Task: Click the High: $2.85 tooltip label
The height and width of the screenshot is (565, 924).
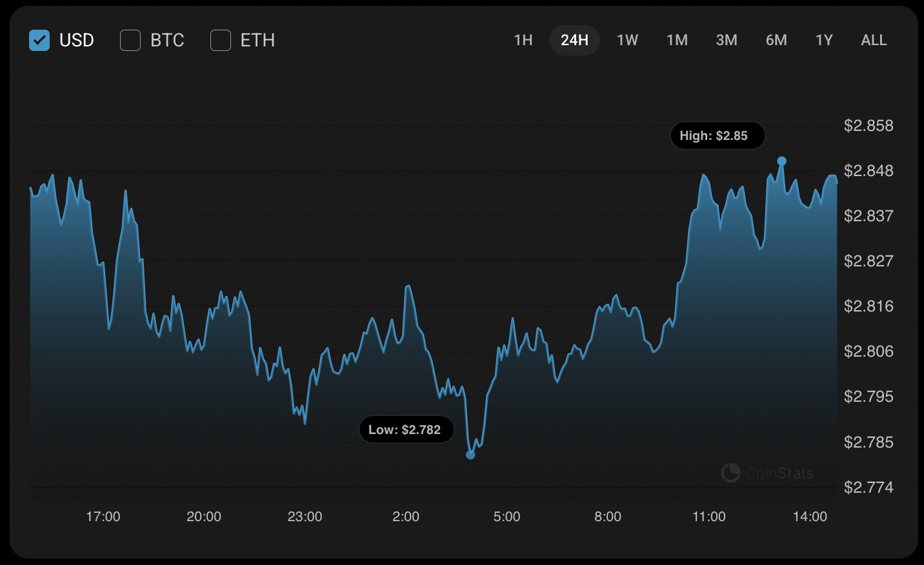Action: 714,135
